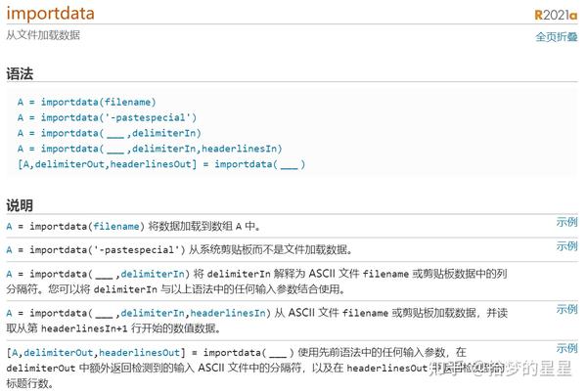Click headerlinesIn in the fourth 说明 description
The image size is (587, 392).
point(228,313)
